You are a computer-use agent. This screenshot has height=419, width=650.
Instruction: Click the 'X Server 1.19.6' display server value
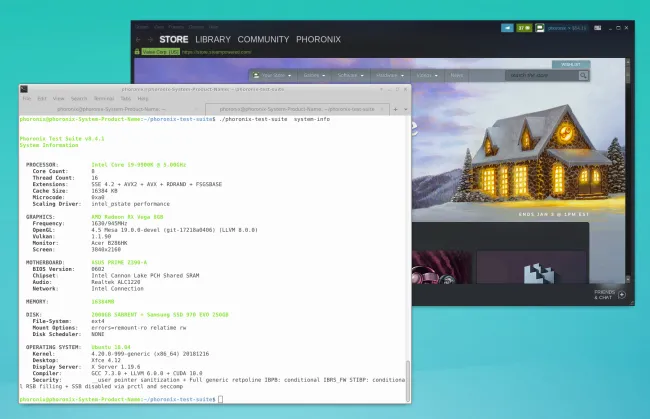pos(116,367)
